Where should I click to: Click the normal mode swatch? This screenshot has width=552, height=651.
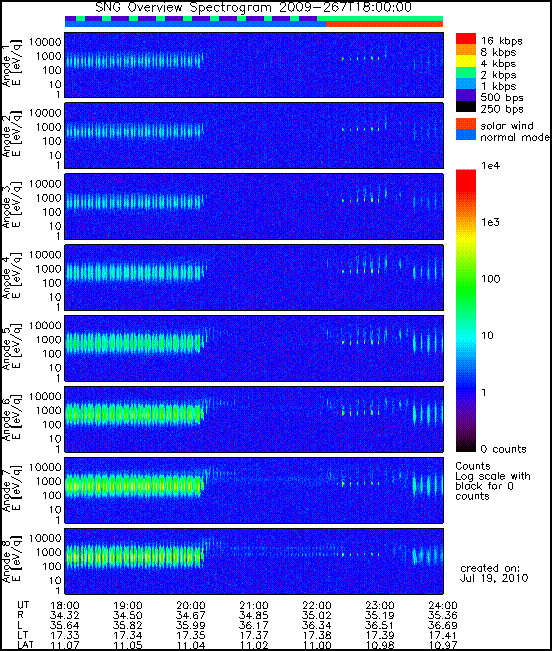[x=466, y=135]
